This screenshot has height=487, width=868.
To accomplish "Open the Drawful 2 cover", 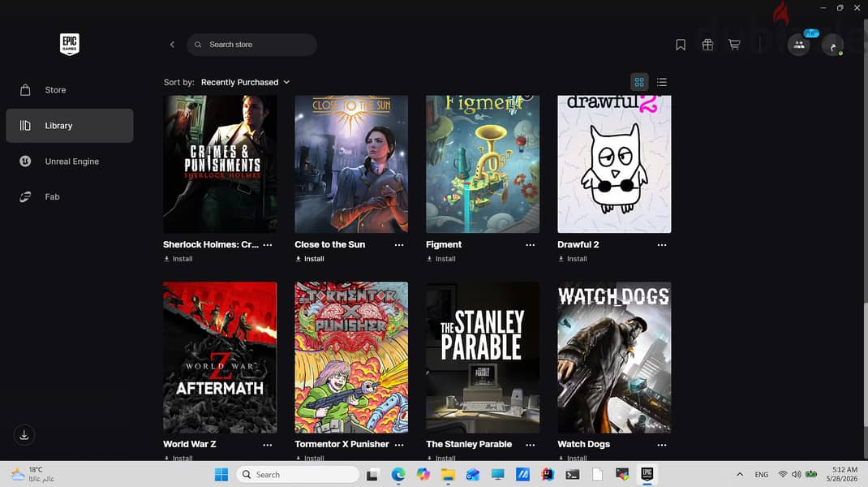I will pyautogui.click(x=614, y=164).
